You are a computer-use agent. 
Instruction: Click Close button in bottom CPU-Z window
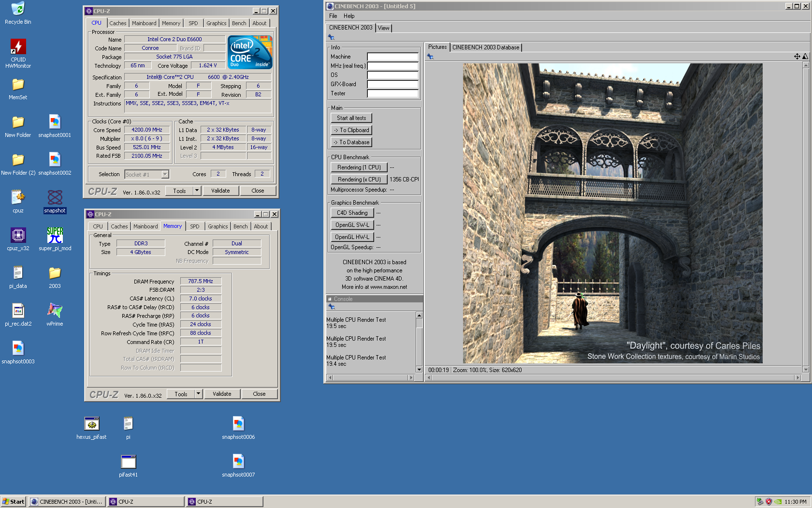coord(260,394)
